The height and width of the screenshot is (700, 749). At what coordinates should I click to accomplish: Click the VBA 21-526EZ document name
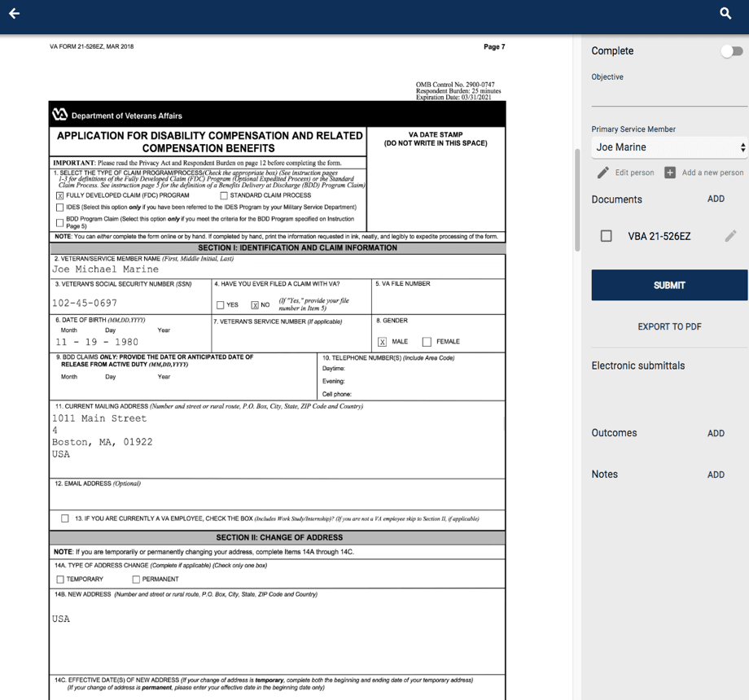click(659, 236)
